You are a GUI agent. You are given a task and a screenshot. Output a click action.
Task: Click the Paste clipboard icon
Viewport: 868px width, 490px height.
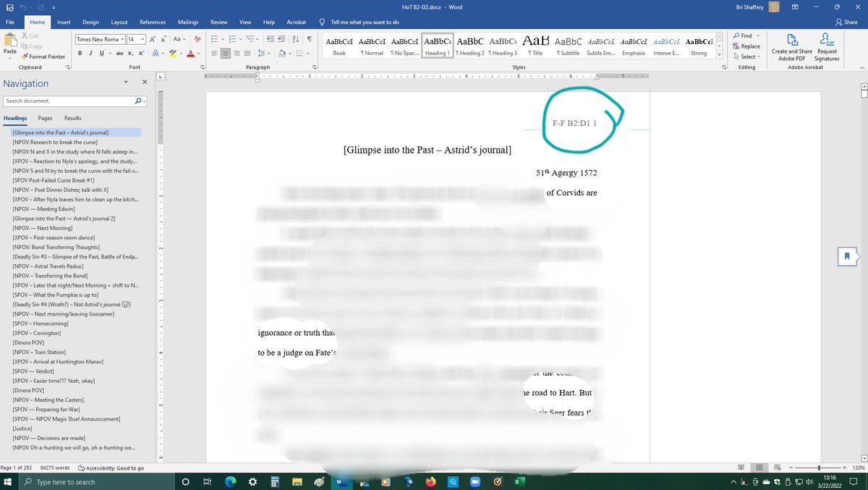coord(10,41)
